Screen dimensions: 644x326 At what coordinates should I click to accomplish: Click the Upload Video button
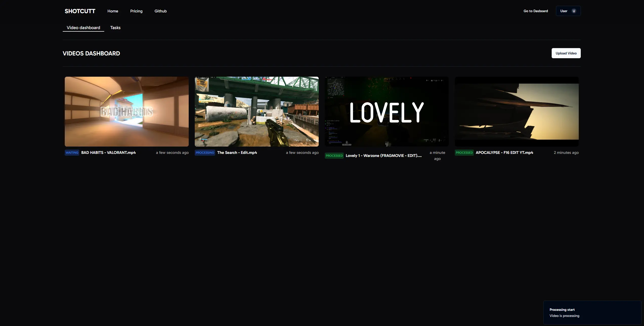pyautogui.click(x=566, y=53)
